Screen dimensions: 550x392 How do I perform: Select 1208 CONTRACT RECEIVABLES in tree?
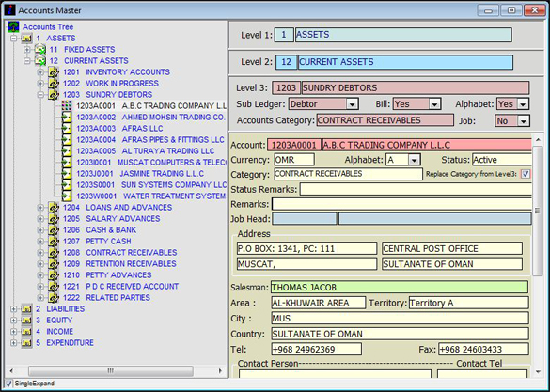tap(120, 253)
